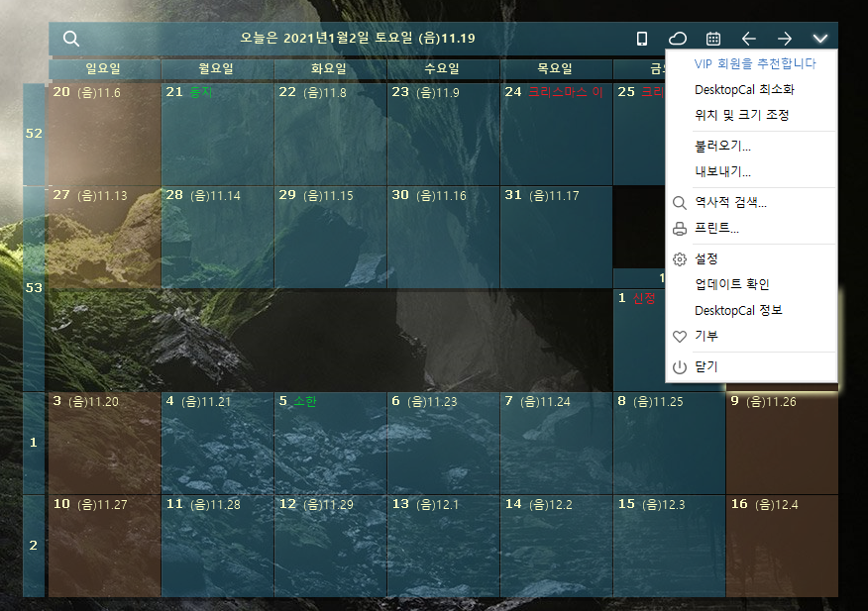The image size is (868, 611).
Task: Click the heart icon beside 기부
Action: point(679,336)
